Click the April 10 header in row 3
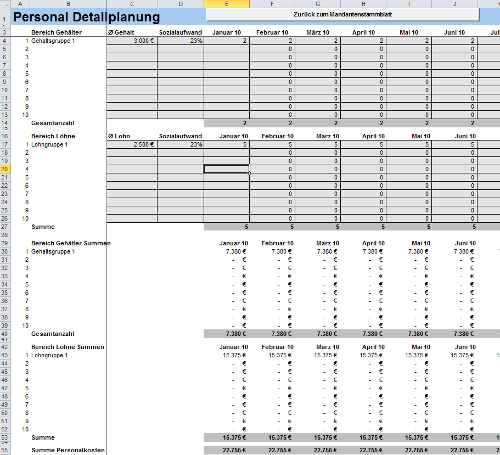This screenshot has width=500, height=455. pos(364,32)
